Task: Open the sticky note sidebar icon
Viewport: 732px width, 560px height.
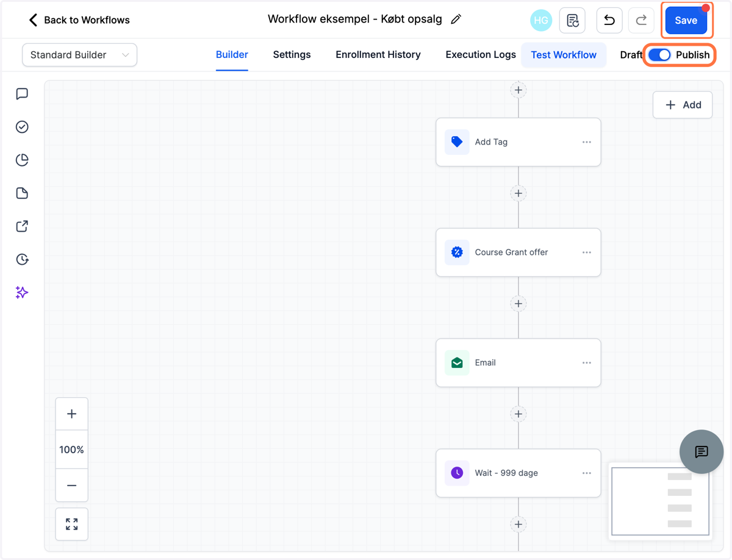Action: (22, 193)
